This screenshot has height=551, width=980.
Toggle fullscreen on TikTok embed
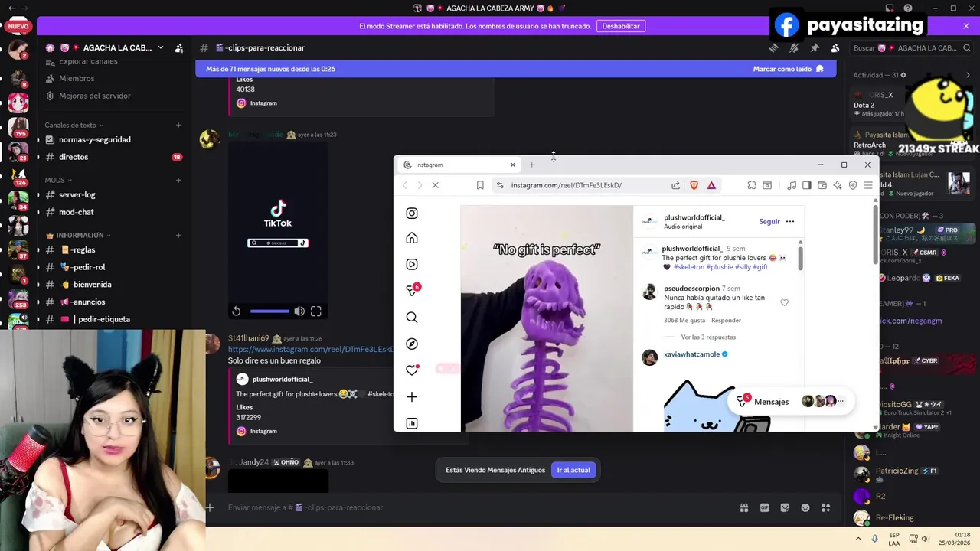[316, 311]
